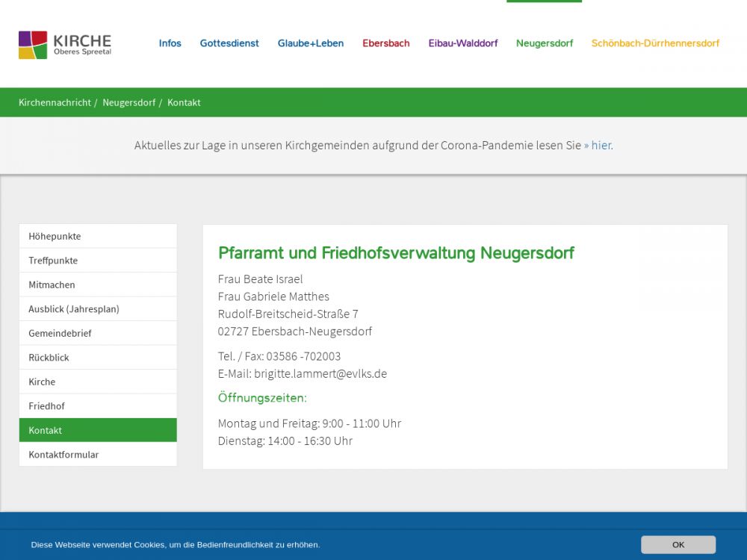Open the Gottesdienst menu item

pos(229,43)
